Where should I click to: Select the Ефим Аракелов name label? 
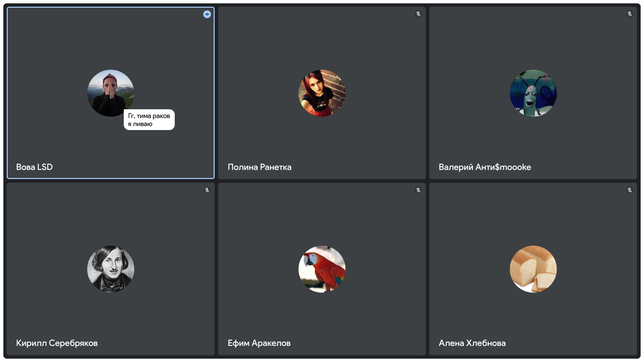point(259,343)
